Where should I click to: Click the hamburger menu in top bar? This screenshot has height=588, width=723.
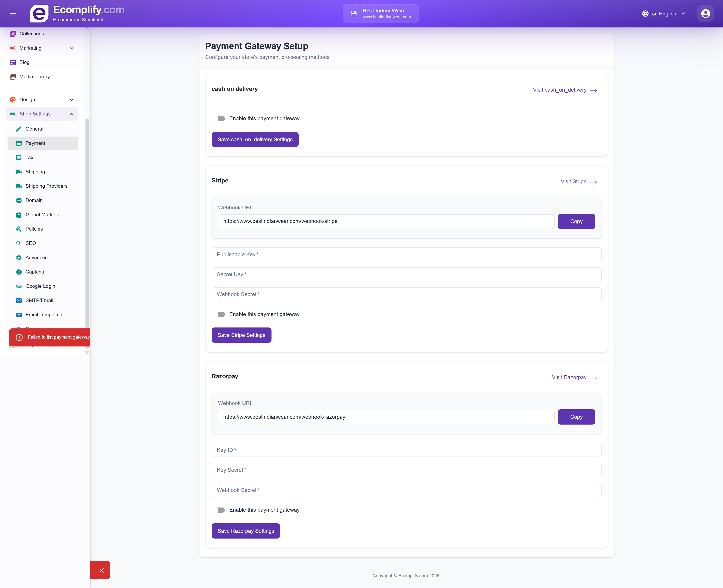pos(13,14)
